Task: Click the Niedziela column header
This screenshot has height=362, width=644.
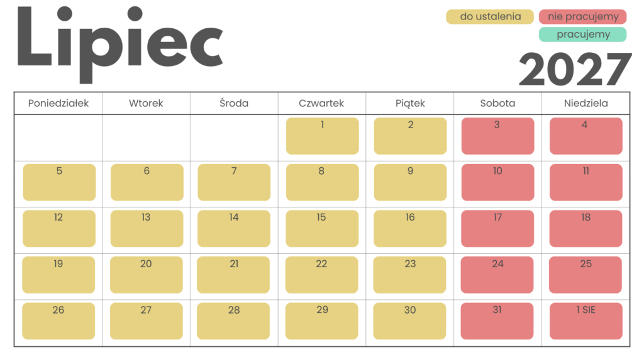Action: (586, 104)
